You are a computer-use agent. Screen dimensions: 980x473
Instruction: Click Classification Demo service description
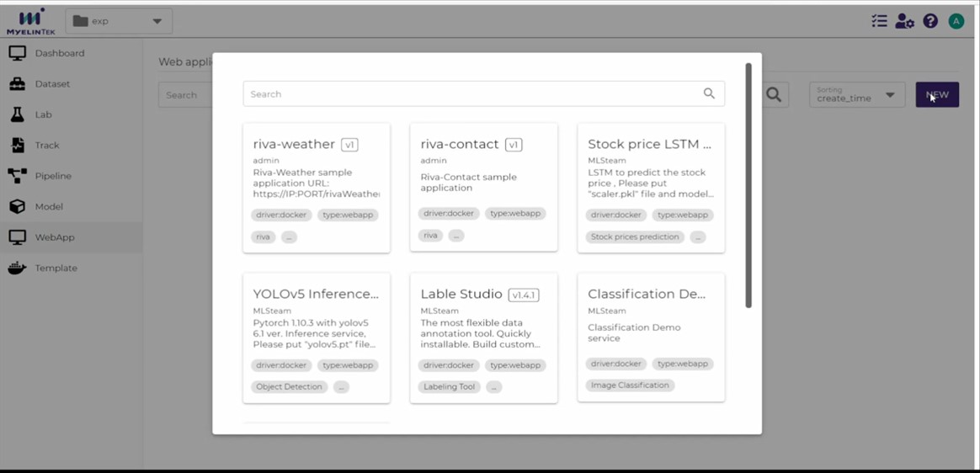pyautogui.click(x=634, y=333)
